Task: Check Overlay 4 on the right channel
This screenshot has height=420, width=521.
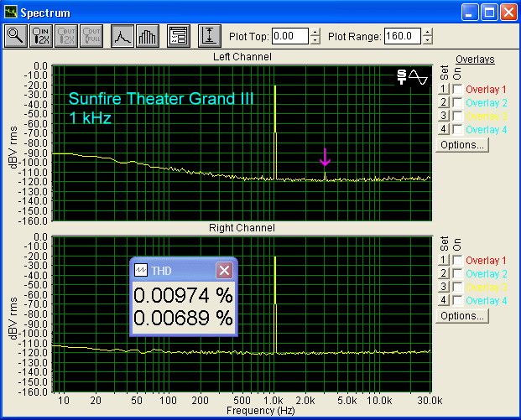Action: click(x=457, y=301)
